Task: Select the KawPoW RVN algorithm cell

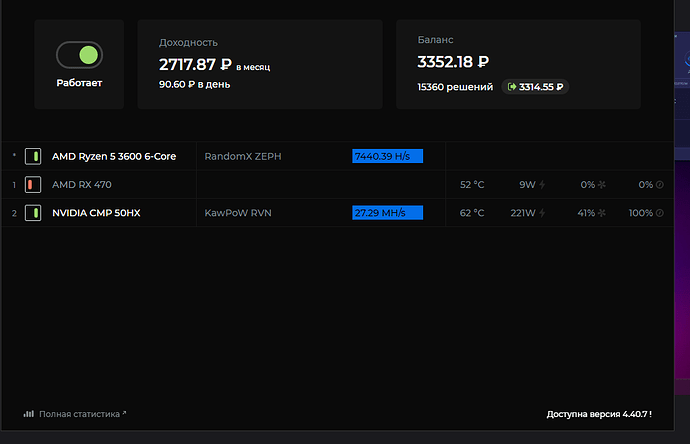Action: pos(237,213)
